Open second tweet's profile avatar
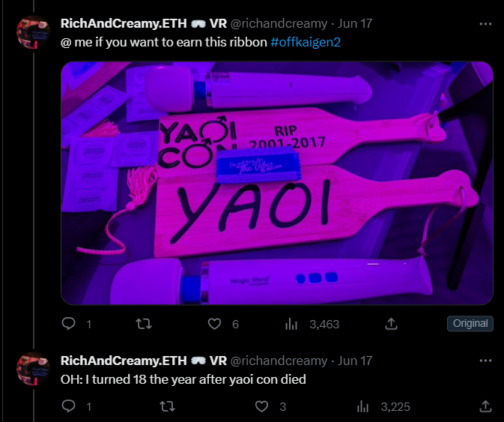504x422 pixels. coord(33,369)
